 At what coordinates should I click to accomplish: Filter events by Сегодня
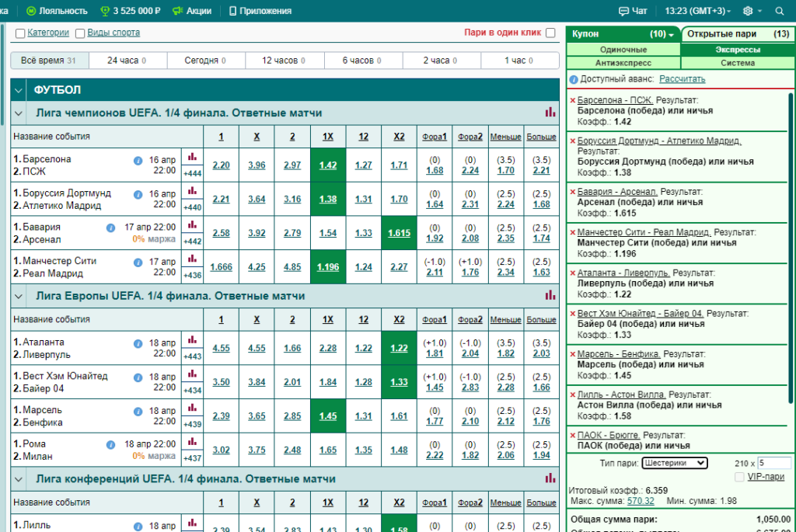pyautogui.click(x=205, y=61)
